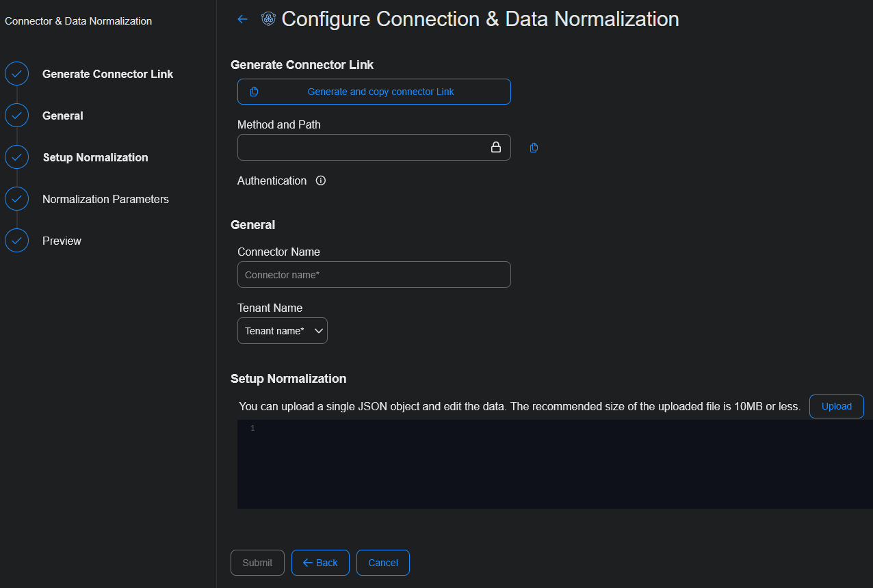The image size is (873, 588).
Task: Open the Preview step in sidebar
Action: pyautogui.click(x=62, y=241)
